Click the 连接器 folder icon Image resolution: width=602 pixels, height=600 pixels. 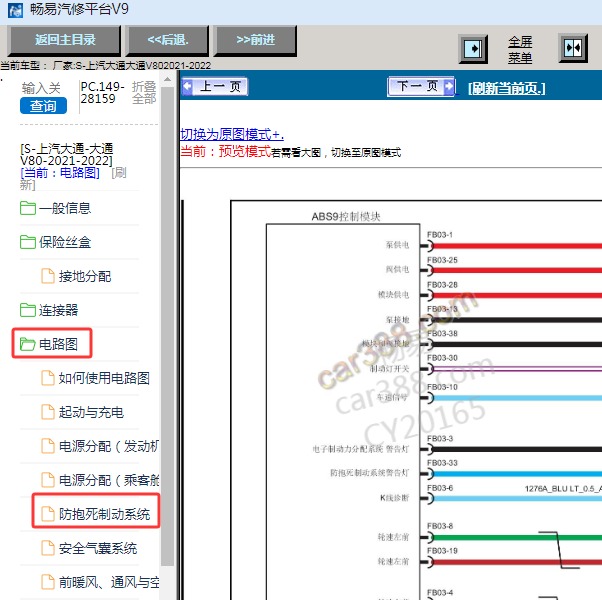tap(28, 310)
